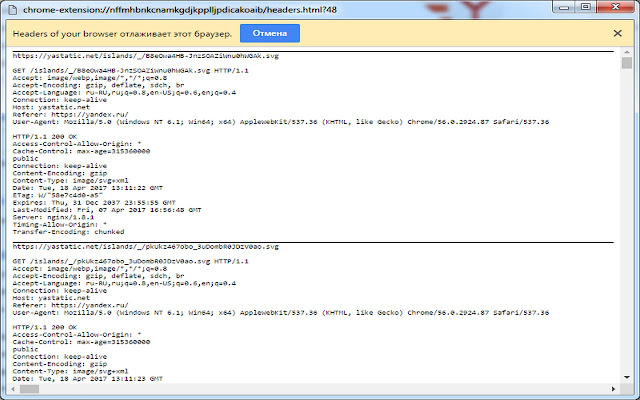Click the horizontal scrollbar thumb
This screenshot has height=400, width=640.
[29, 389]
